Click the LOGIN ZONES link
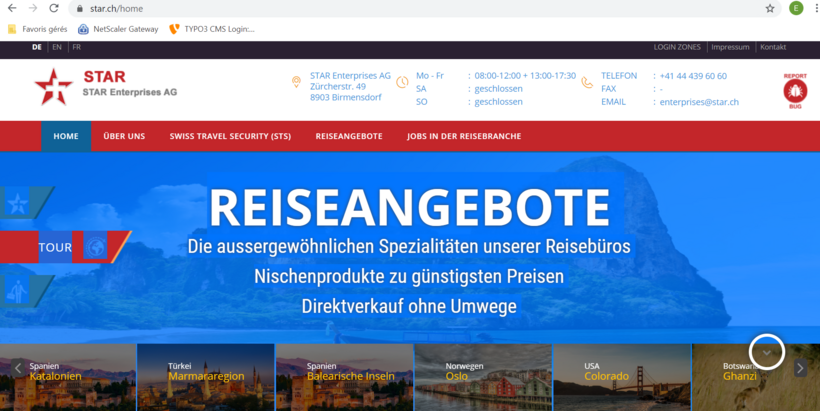The image size is (820, 411). (677, 47)
